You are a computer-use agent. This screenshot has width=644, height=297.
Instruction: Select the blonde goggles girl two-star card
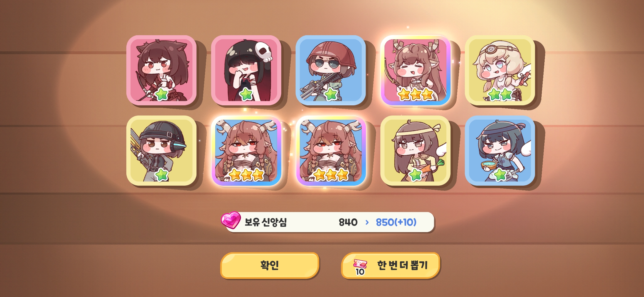500,70
